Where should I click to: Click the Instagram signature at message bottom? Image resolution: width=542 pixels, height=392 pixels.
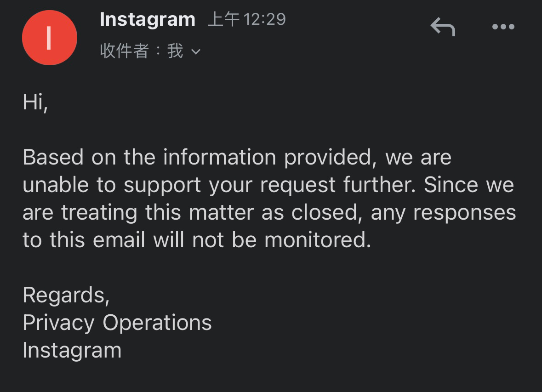(72, 351)
